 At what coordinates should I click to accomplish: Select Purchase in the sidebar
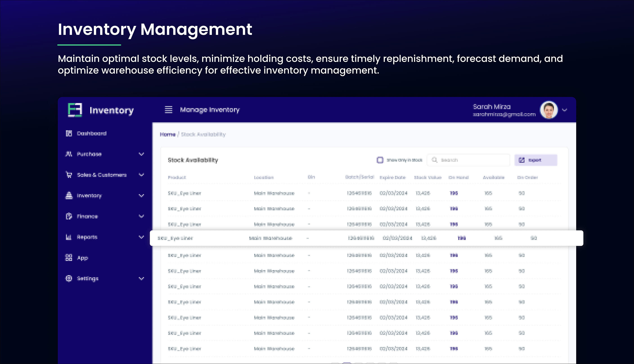pos(89,154)
